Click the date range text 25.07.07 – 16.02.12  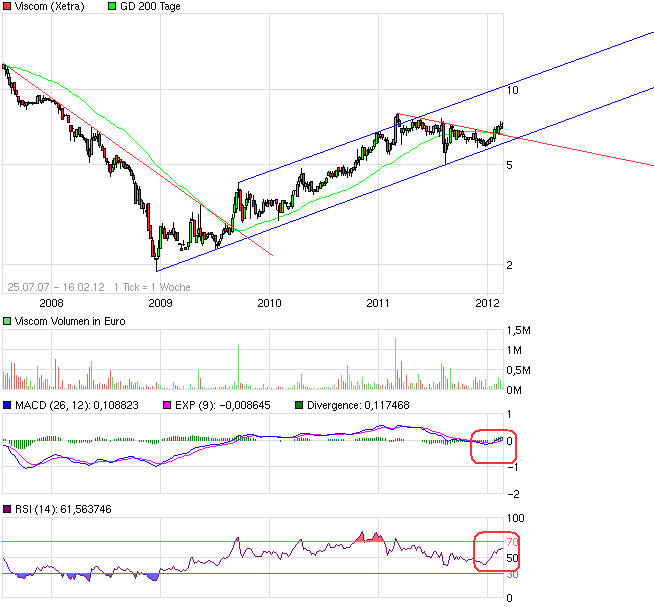56,286
